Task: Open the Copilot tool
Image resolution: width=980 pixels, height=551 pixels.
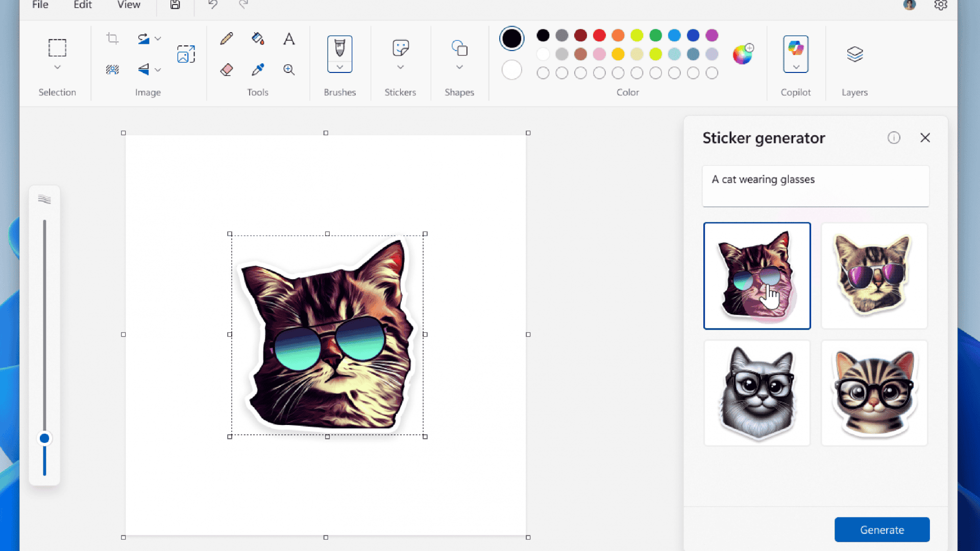Action: coord(796,48)
